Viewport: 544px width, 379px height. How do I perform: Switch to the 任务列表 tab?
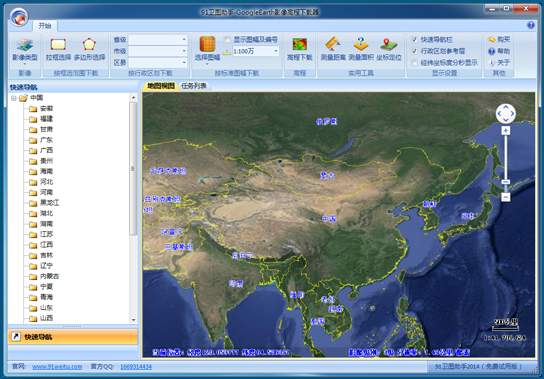[194, 86]
